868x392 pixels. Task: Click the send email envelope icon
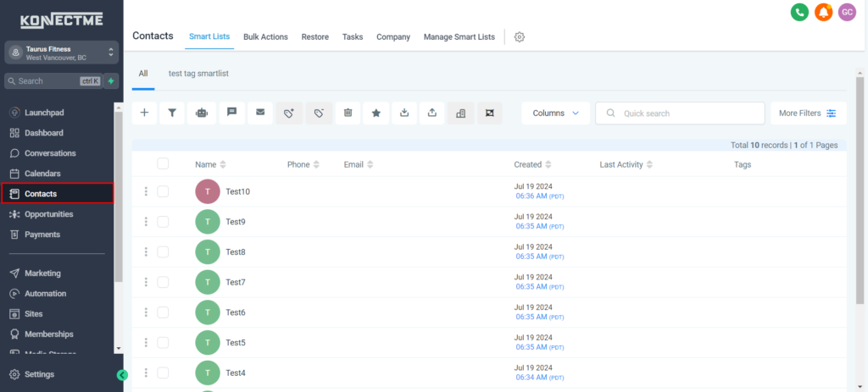(x=260, y=113)
